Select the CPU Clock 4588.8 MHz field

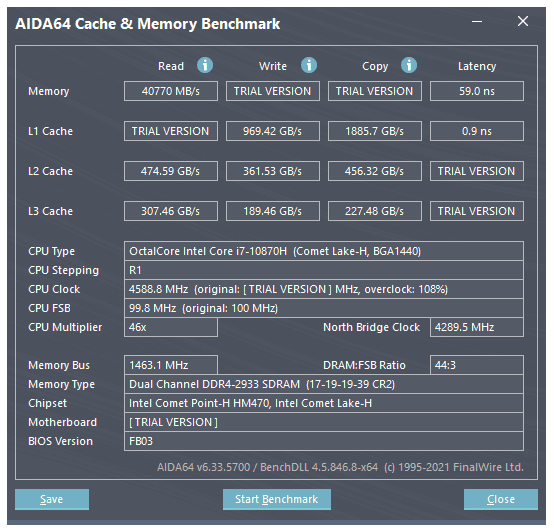[x=324, y=289]
